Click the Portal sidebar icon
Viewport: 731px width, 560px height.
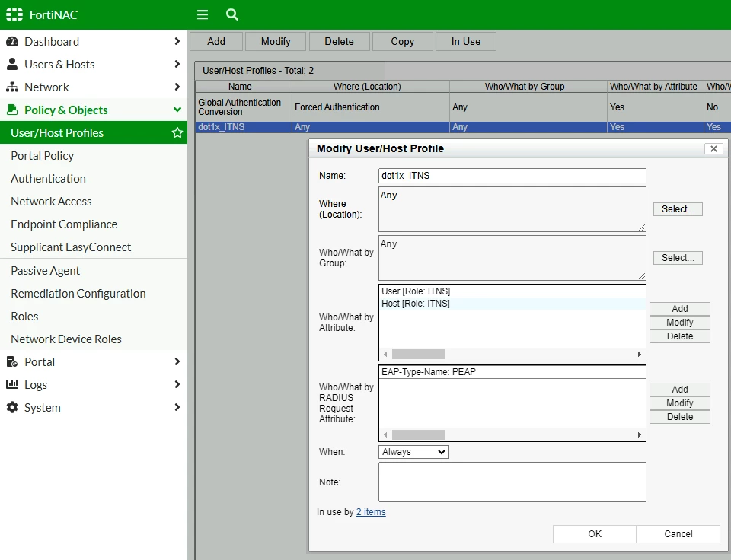click(12, 361)
